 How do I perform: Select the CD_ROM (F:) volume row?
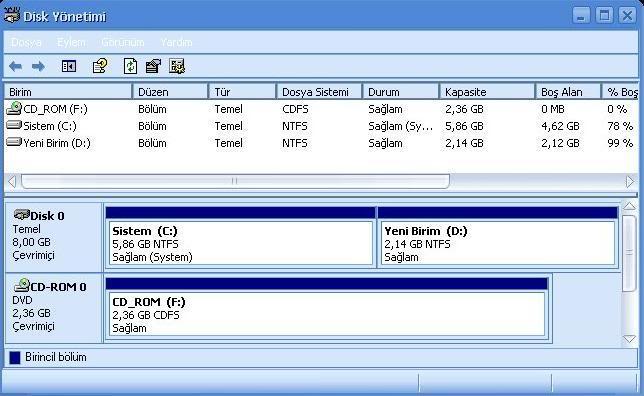pos(321,109)
